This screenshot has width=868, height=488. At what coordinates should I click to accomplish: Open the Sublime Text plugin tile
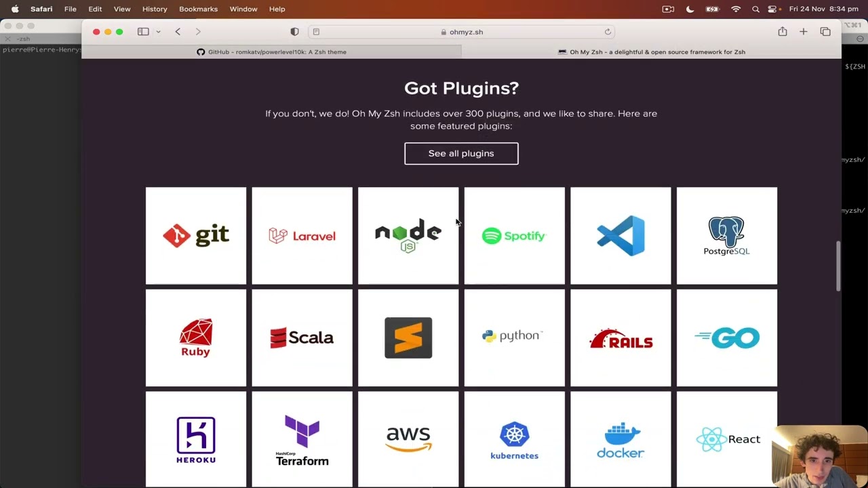click(x=408, y=338)
